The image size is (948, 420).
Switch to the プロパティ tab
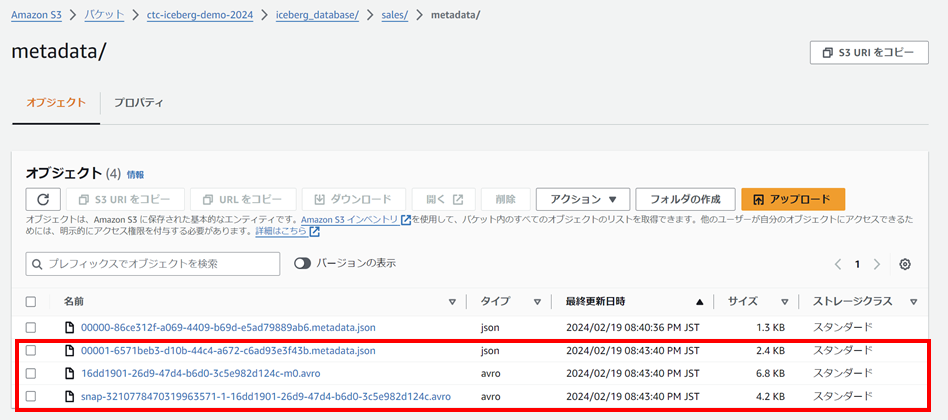[138, 102]
